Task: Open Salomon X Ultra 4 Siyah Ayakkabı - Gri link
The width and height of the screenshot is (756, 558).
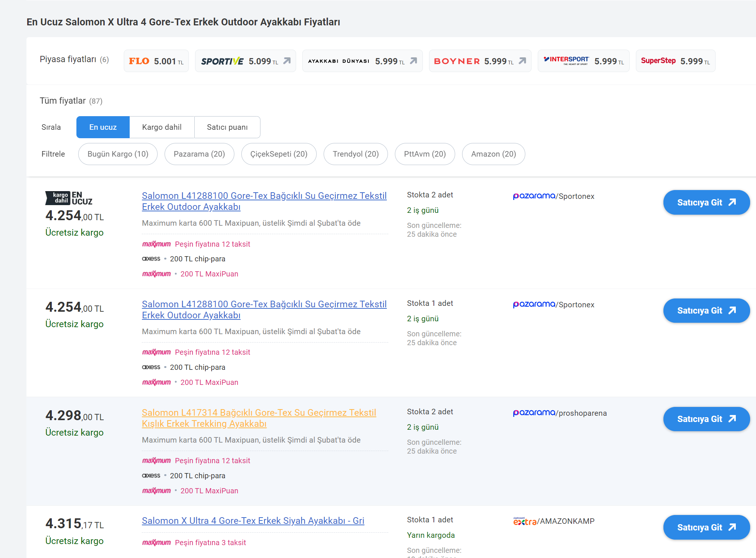Action: [253, 521]
